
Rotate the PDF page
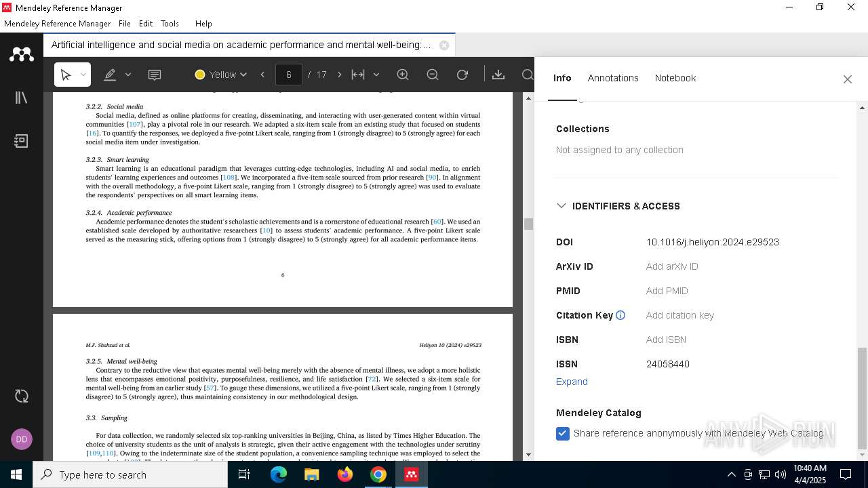[462, 75]
